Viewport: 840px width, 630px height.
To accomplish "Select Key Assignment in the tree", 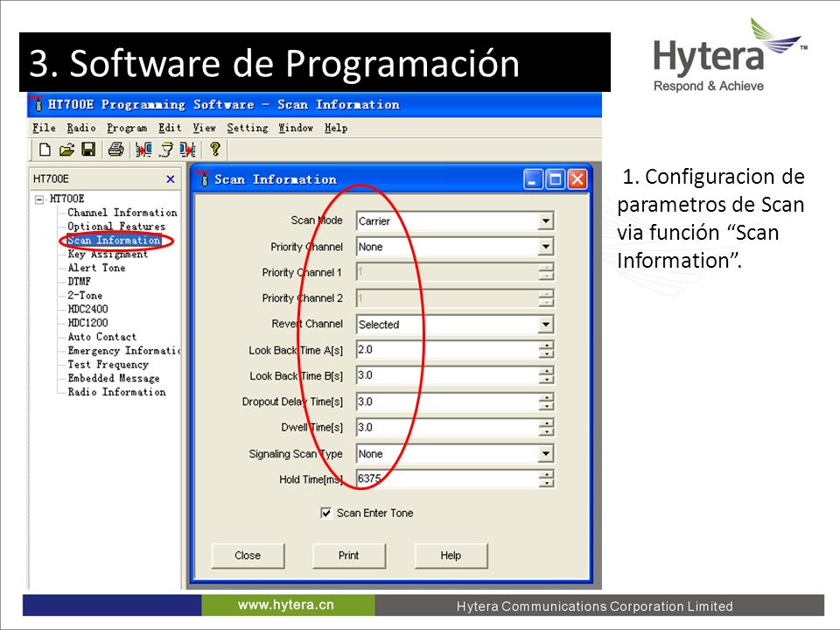I will [x=108, y=254].
